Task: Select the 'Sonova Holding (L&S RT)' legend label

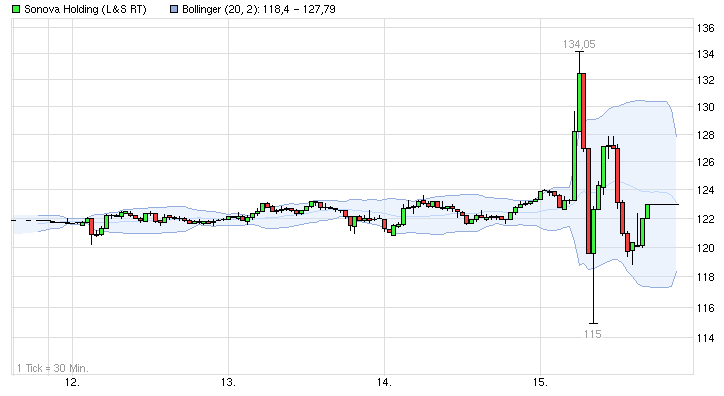Action: [x=85, y=9]
